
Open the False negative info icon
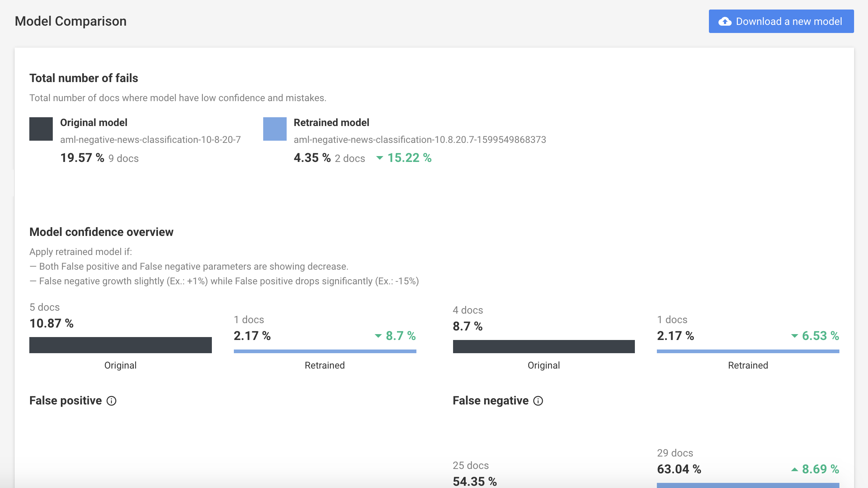point(538,401)
